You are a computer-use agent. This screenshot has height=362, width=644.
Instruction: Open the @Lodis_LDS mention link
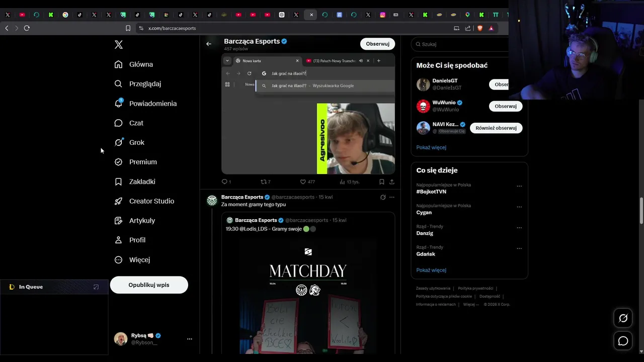tap(254, 229)
